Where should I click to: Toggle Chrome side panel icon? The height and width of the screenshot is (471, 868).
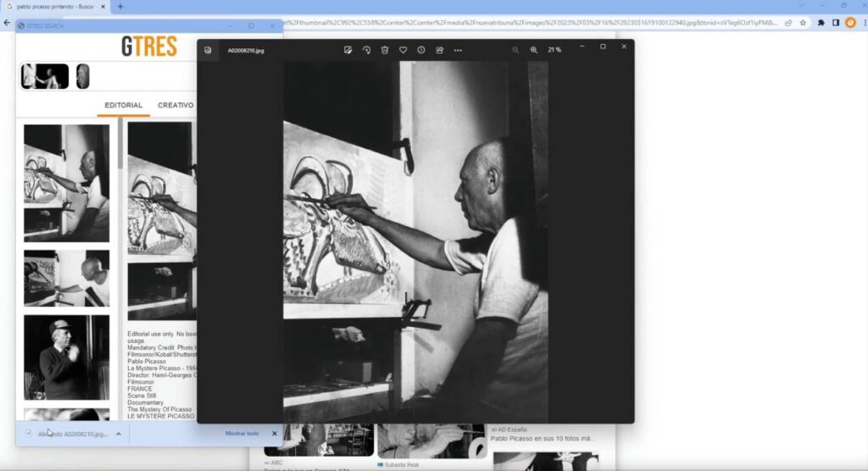click(836, 23)
